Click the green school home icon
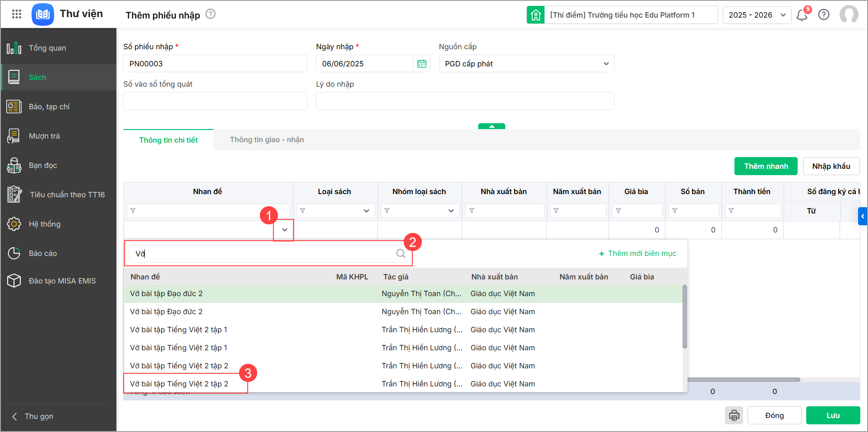Screen dimensions: 868x432 (x=536, y=15)
